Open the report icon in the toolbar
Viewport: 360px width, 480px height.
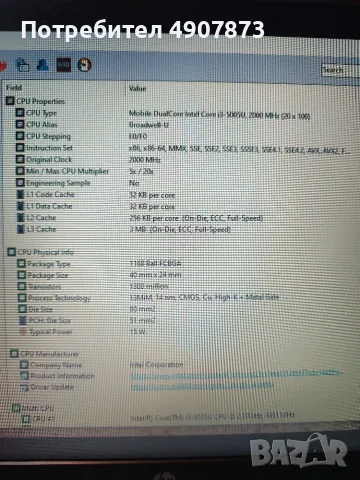[x=22, y=65]
